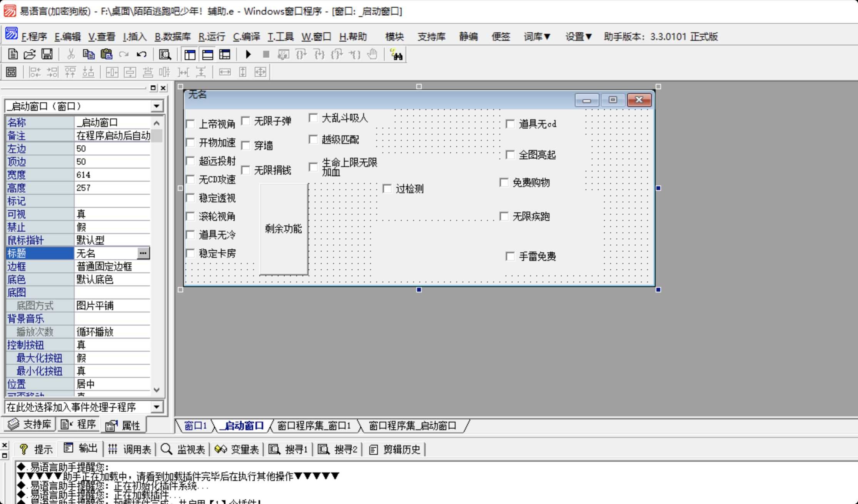The image size is (858, 504).
Task: Open the T.工具 menu
Action: click(x=280, y=37)
